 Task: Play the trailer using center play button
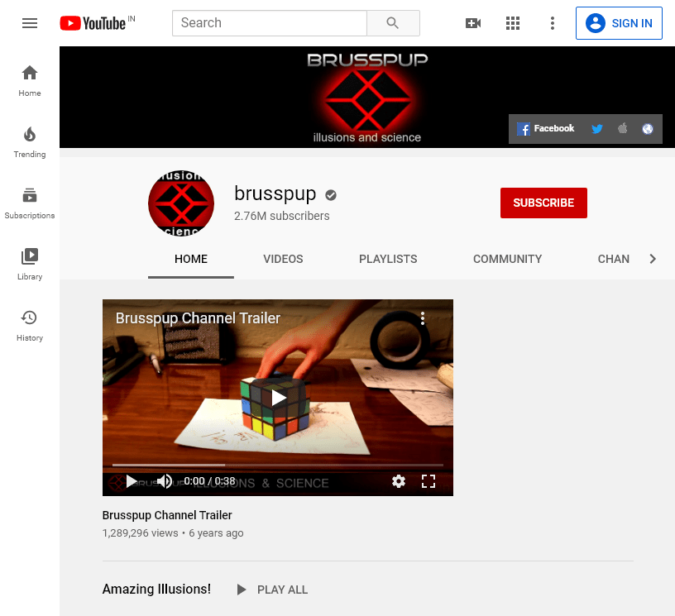click(x=278, y=398)
